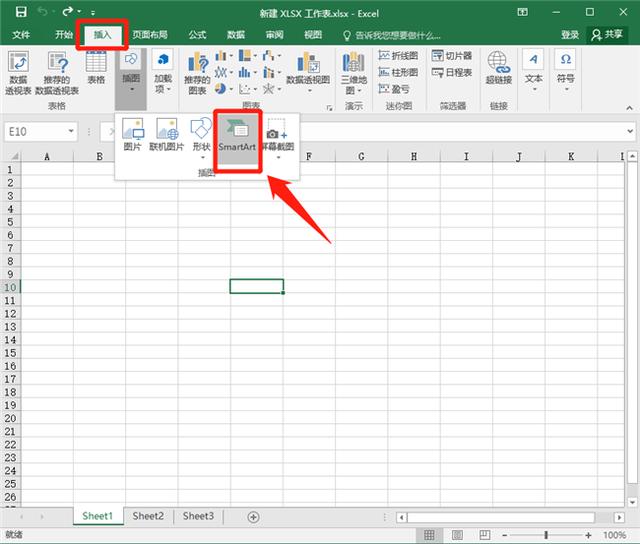
Task: Insert a line or area chart
Action: 224,72
